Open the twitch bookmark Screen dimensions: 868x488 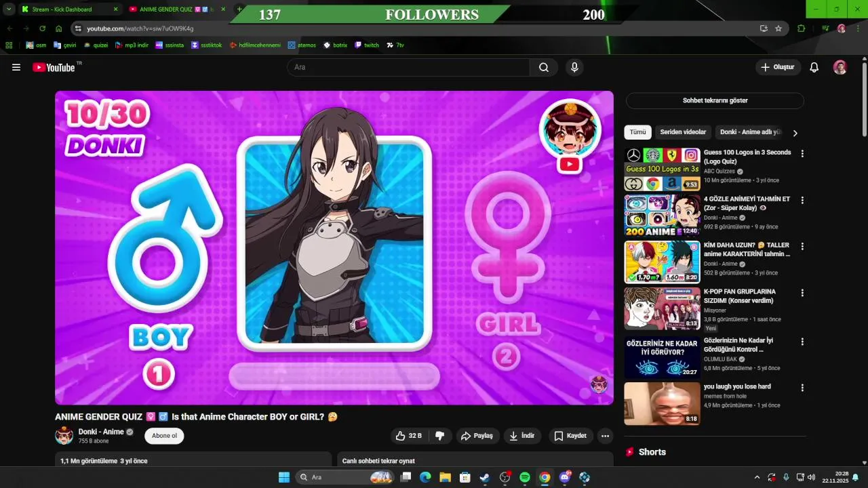click(367, 45)
